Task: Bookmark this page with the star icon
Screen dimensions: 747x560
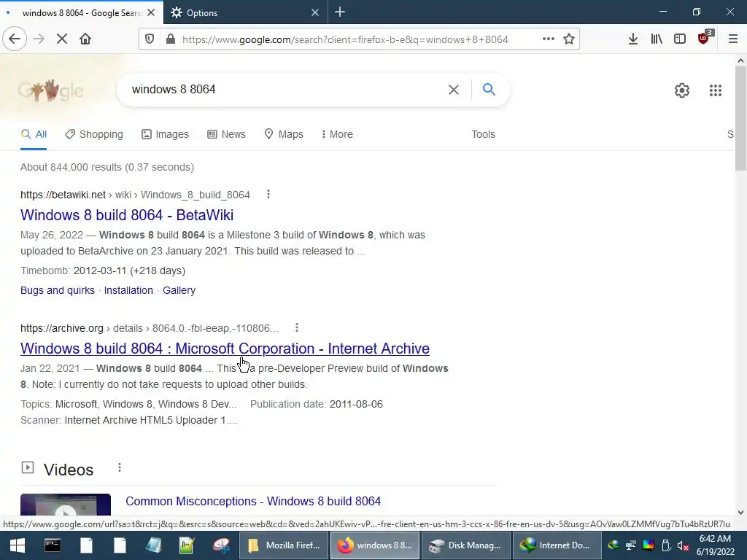Action: coord(569,39)
